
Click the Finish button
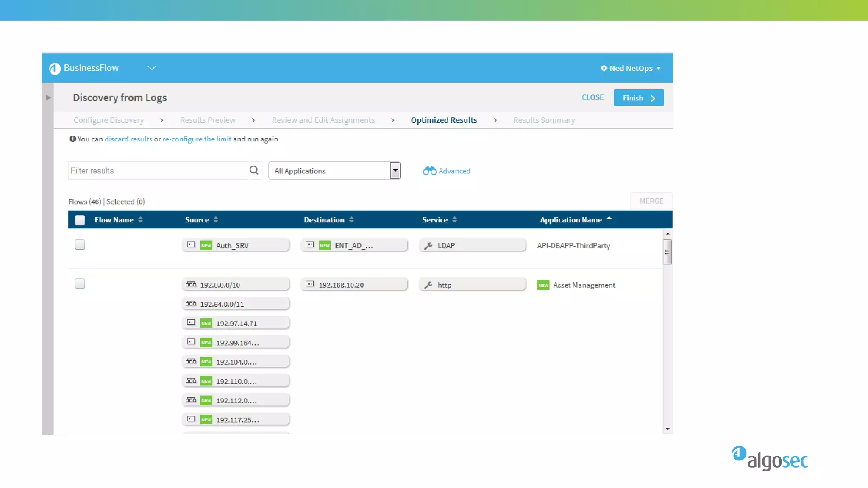pyautogui.click(x=638, y=98)
